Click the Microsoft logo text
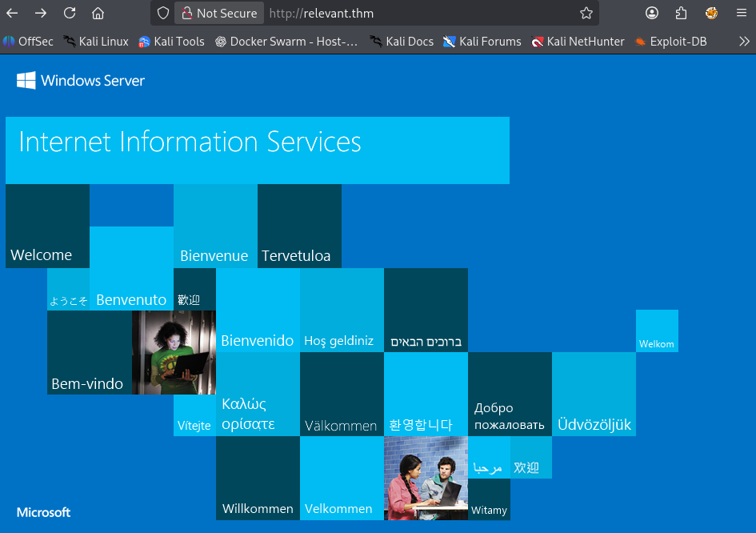Screen dimensions: 756x533 (x=43, y=512)
